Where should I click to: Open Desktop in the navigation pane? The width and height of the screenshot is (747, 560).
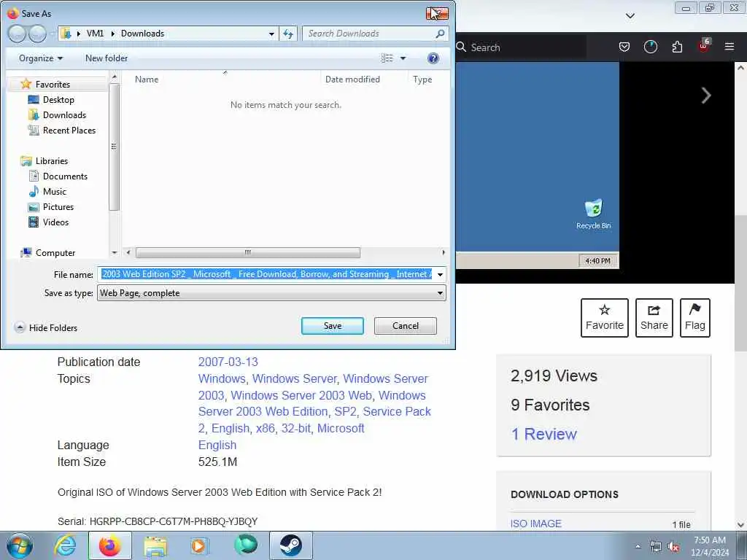tap(58, 99)
